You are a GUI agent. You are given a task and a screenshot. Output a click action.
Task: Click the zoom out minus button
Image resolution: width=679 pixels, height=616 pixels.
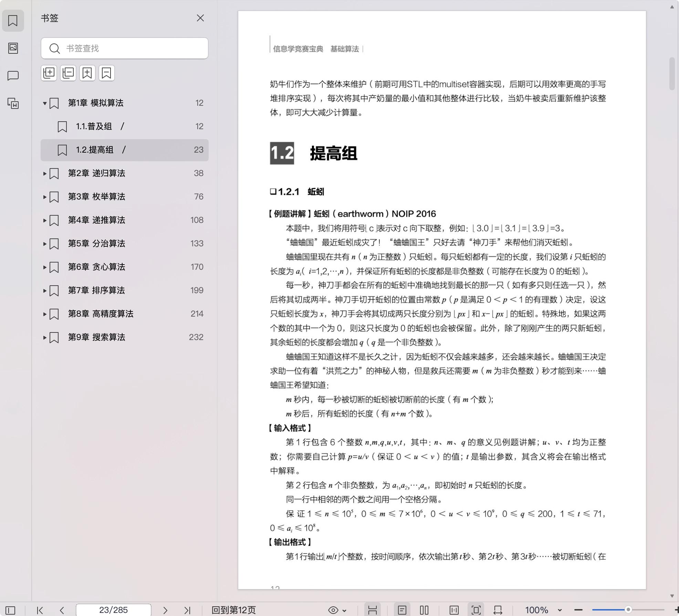point(578,610)
